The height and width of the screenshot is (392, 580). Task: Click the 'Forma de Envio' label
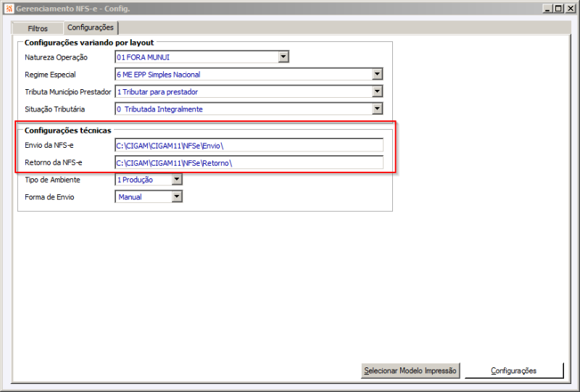(49, 197)
